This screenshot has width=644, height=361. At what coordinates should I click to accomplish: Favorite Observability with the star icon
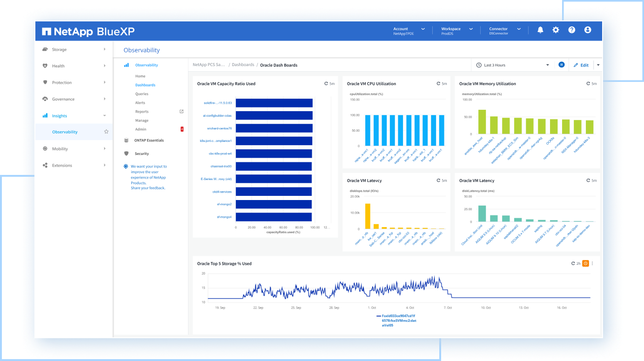coord(106,132)
